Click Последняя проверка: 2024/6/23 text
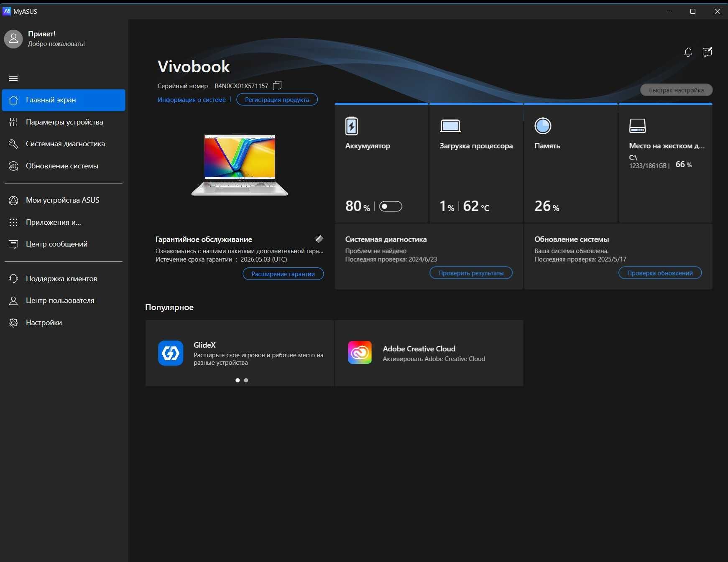 (x=391, y=259)
